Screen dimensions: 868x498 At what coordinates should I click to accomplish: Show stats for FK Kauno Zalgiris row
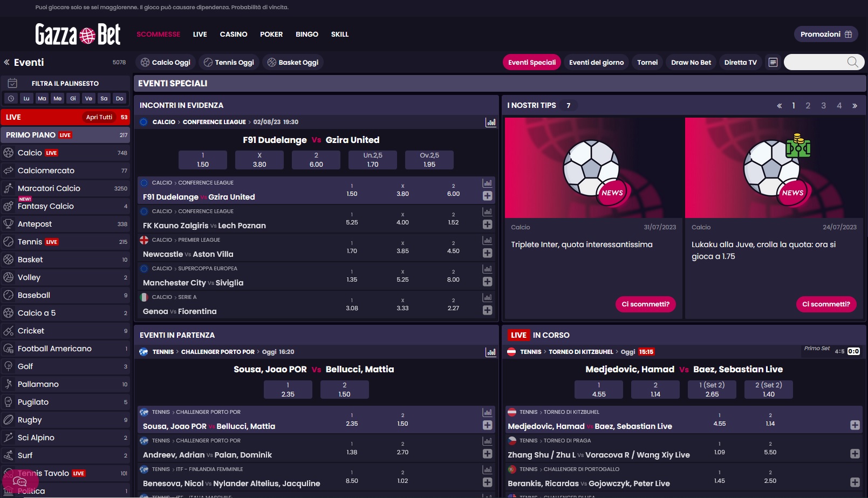(x=487, y=212)
